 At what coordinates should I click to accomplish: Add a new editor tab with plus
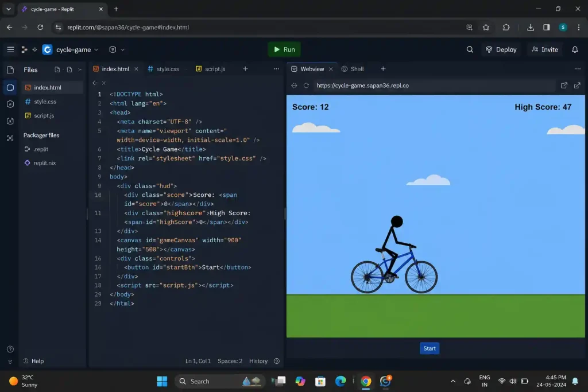[245, 69]
